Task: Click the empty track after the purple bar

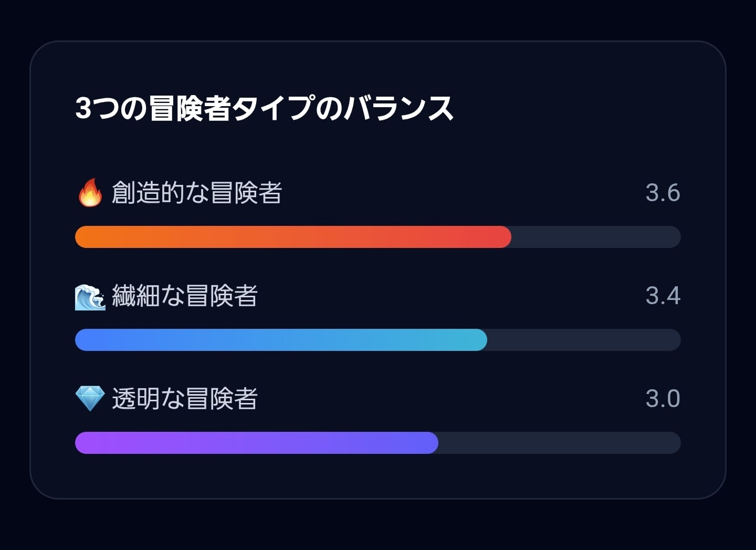Action: [560, 443]
